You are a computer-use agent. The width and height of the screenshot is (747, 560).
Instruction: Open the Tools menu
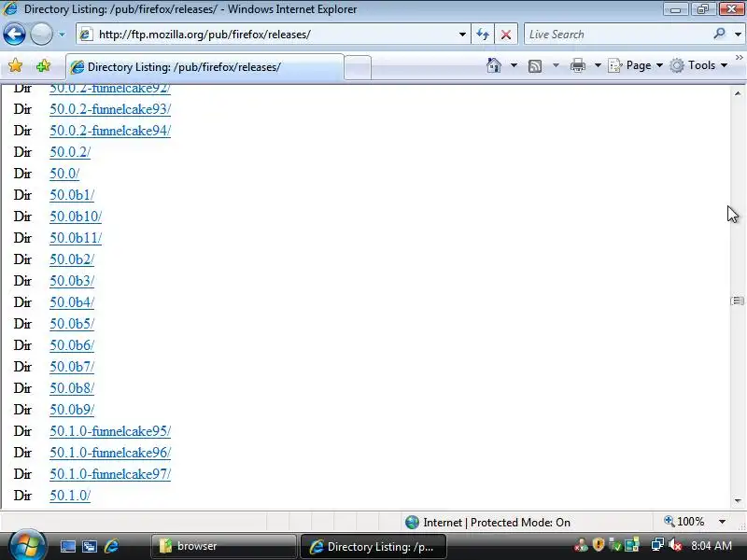point(698,65)
